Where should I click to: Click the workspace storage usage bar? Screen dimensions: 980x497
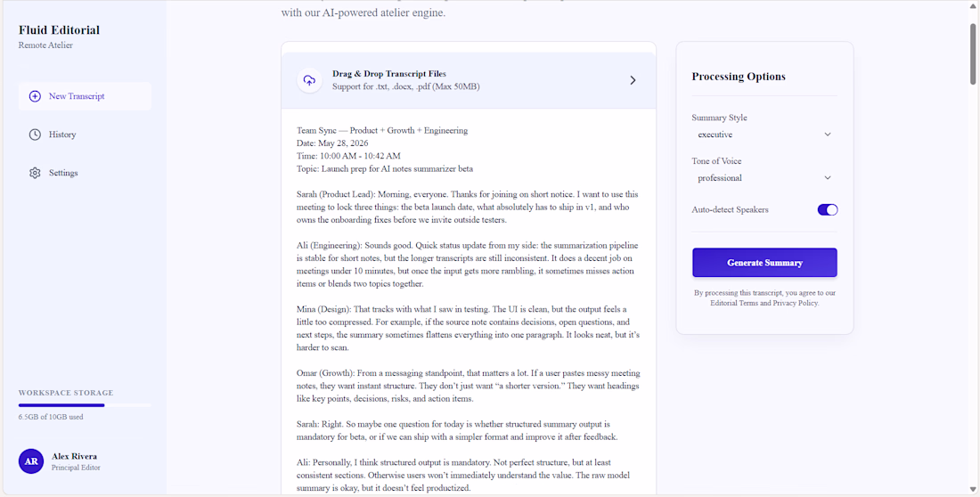click(x=85, y=405)
